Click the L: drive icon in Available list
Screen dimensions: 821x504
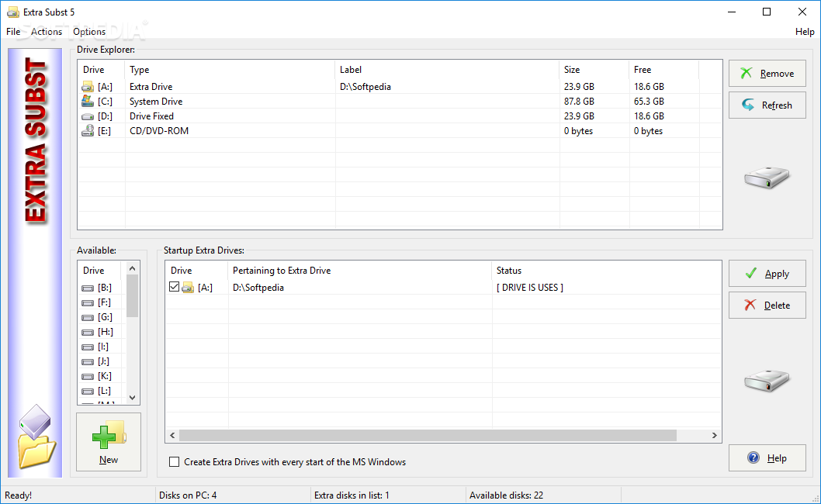click(88, 391)
